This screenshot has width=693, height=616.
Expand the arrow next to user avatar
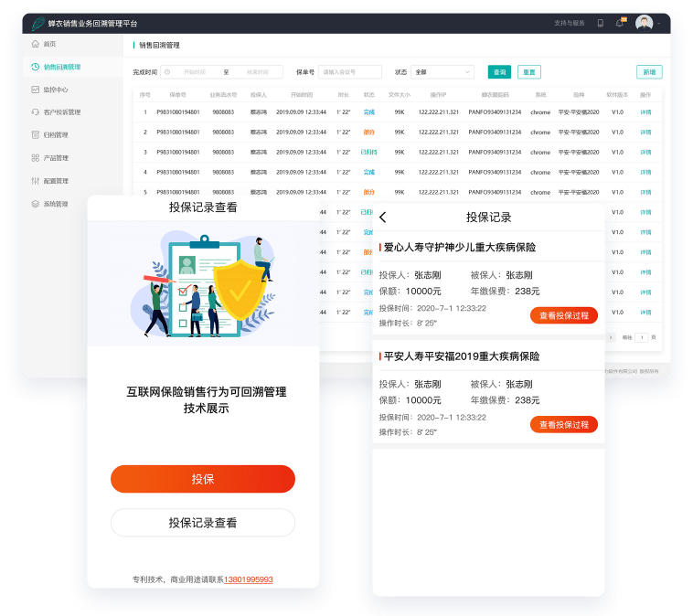[658, 24]
